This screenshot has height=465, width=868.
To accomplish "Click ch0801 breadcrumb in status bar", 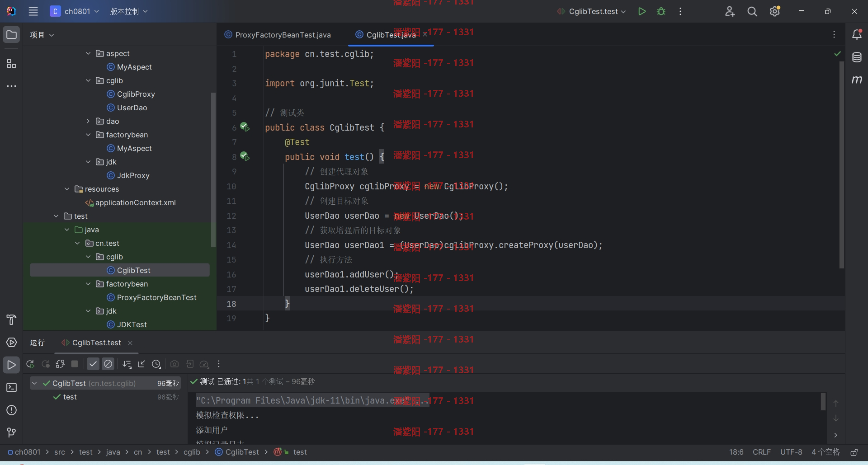I will 24,452.
